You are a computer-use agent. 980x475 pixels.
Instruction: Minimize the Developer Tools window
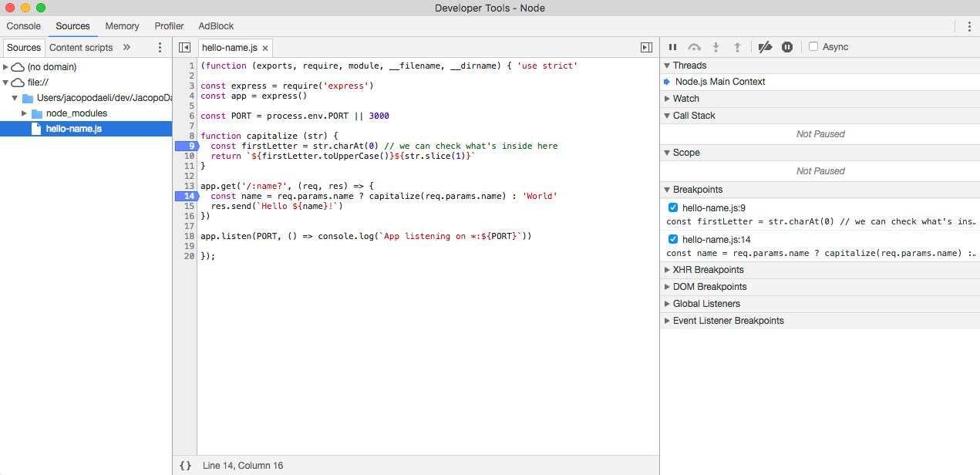[x=25, y=8]
